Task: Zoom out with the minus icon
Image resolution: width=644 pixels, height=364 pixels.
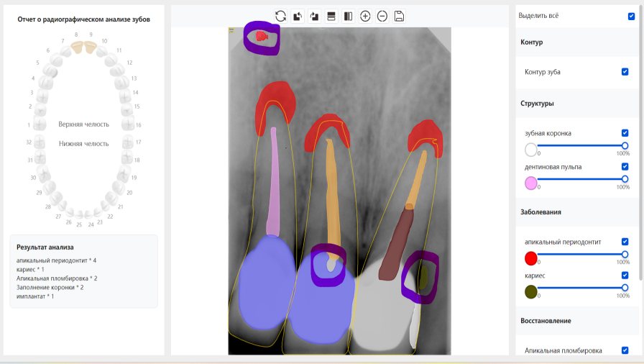Action: [x=382, y=16]
